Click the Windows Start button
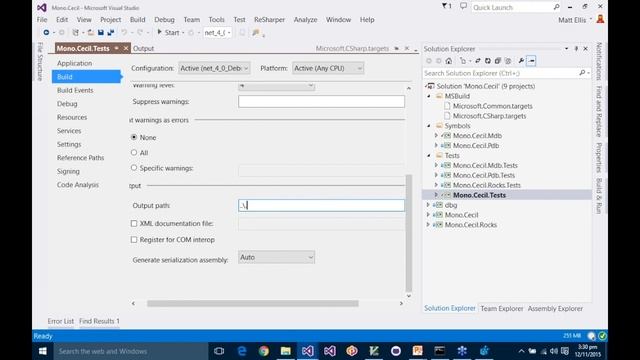 pyautogui.click(x=42, y=351)
